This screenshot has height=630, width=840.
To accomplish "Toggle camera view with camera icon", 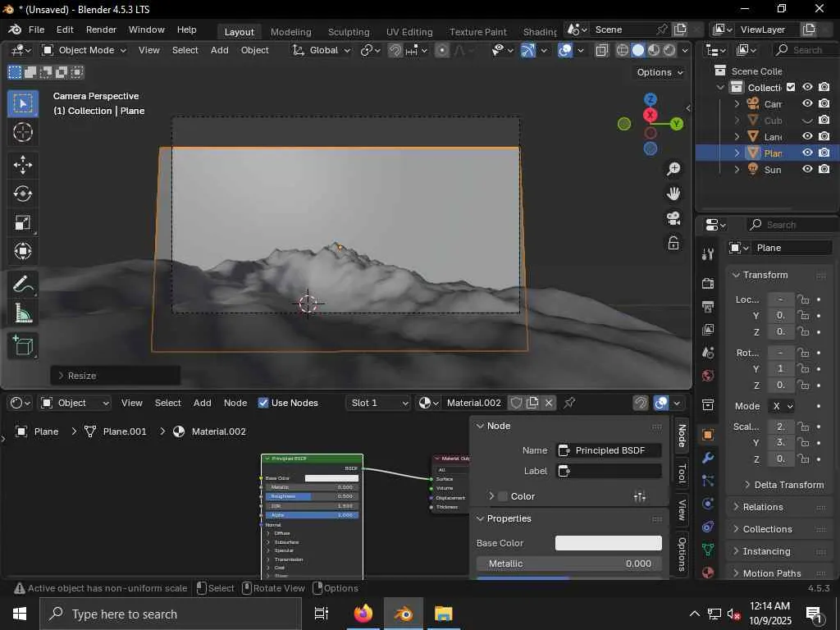I will [x=673, y=218].
